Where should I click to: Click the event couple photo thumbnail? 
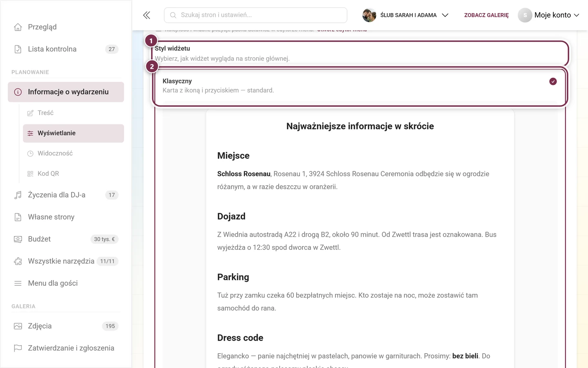(x=369, y=15)
